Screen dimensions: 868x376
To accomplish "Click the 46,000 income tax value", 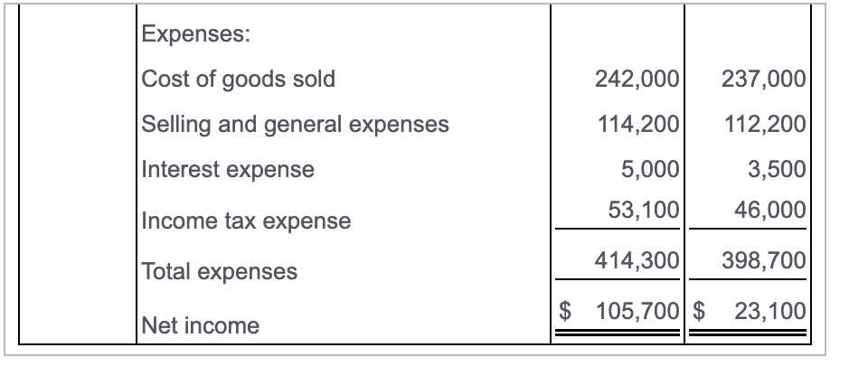I will point(770,210).
